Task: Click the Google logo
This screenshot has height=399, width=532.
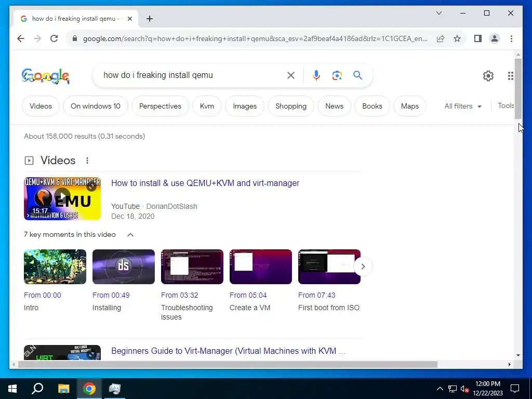Action: 46,76
